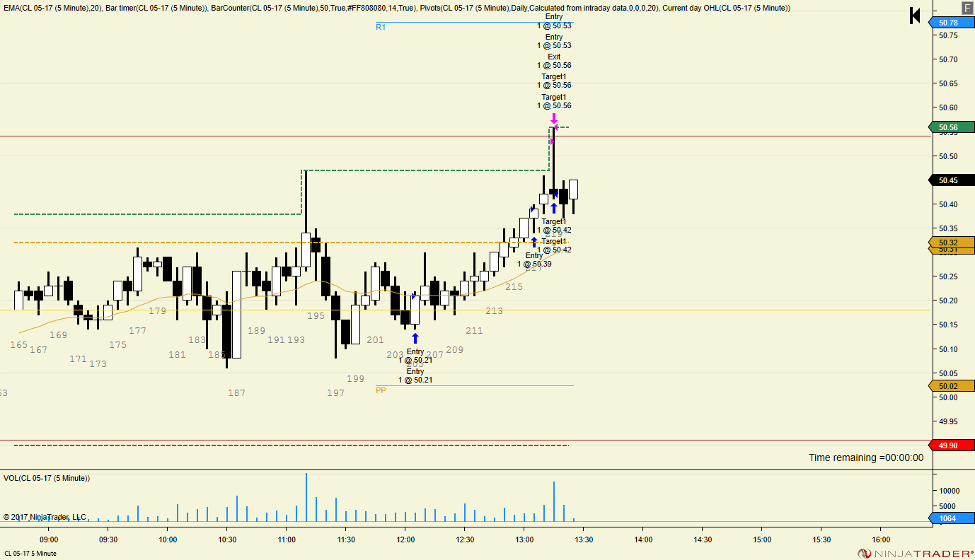Click bar counter number 215
975x560 pixels.
tap(514, 287)
